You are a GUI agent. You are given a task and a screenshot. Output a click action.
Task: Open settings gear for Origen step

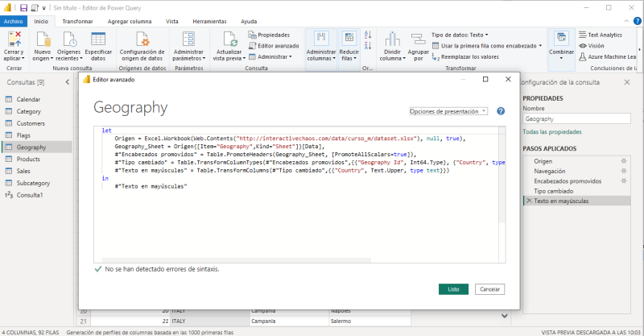[623, 161]
